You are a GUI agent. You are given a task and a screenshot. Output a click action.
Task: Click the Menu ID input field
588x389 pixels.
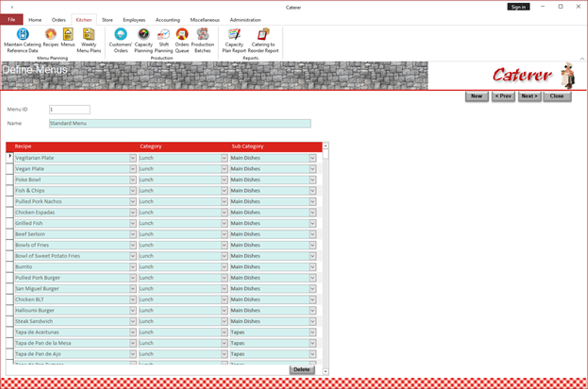pyautogui.click(x=69, y=110)
